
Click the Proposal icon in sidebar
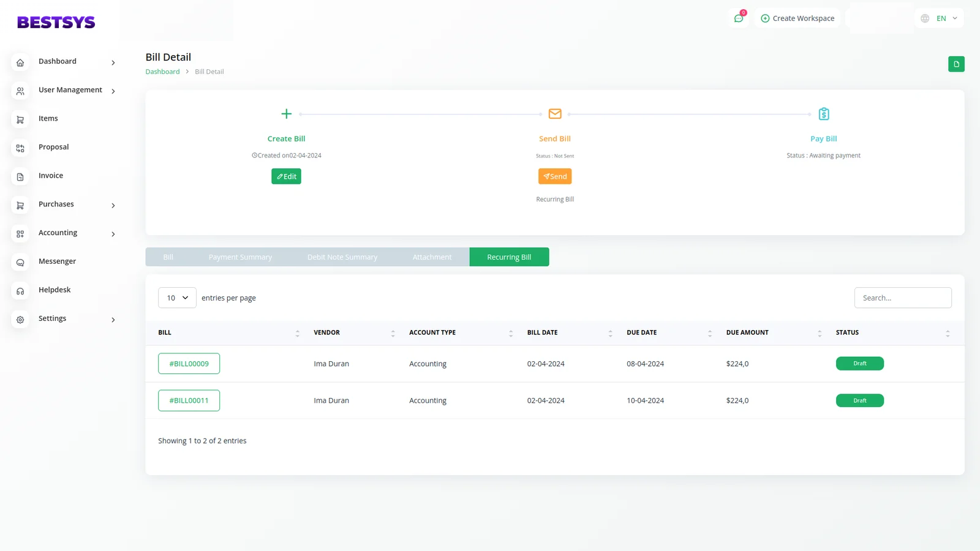[20, 148]
